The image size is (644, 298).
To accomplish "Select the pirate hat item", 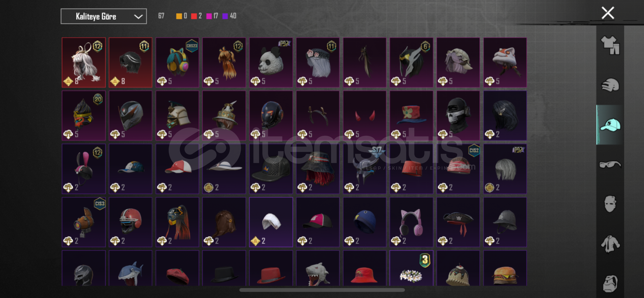I will pyautogui.click(x=458, y=222).
